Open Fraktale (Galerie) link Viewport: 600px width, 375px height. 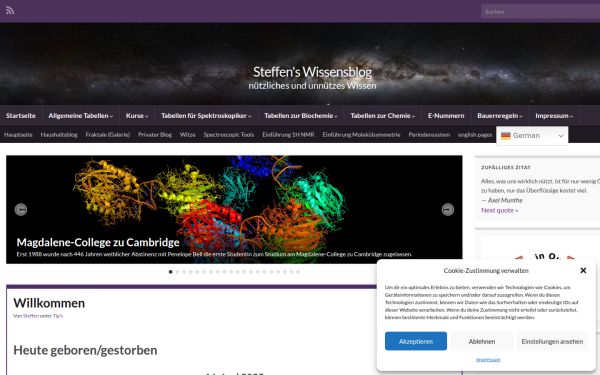(x=108, y=135)
